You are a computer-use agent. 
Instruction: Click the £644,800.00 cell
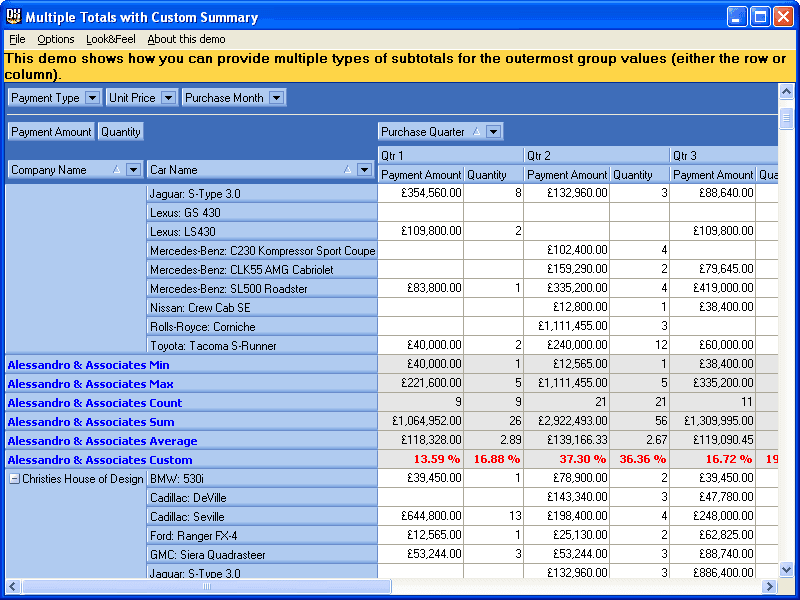(x=421, y=516)
